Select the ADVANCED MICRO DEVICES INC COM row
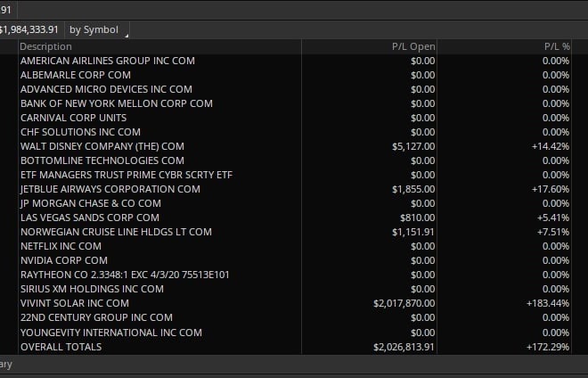The image size is (588, 378). pyautogui.click(x=106, y=89)
